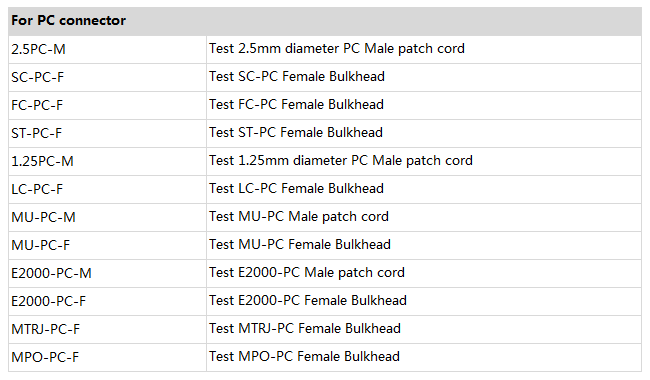Click the 'For PC connector' table header
Screen dimensions: 650x380
click(325, 21)
